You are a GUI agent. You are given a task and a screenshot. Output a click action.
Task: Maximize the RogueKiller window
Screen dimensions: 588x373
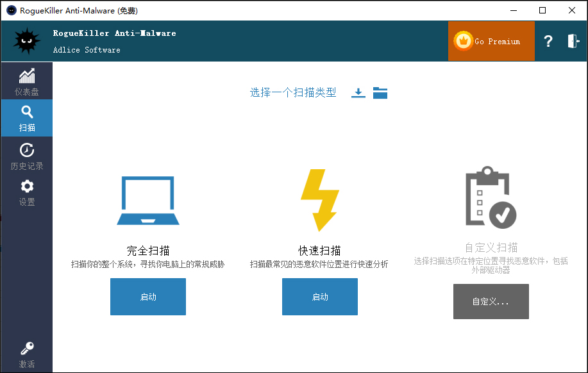[542, 10]
